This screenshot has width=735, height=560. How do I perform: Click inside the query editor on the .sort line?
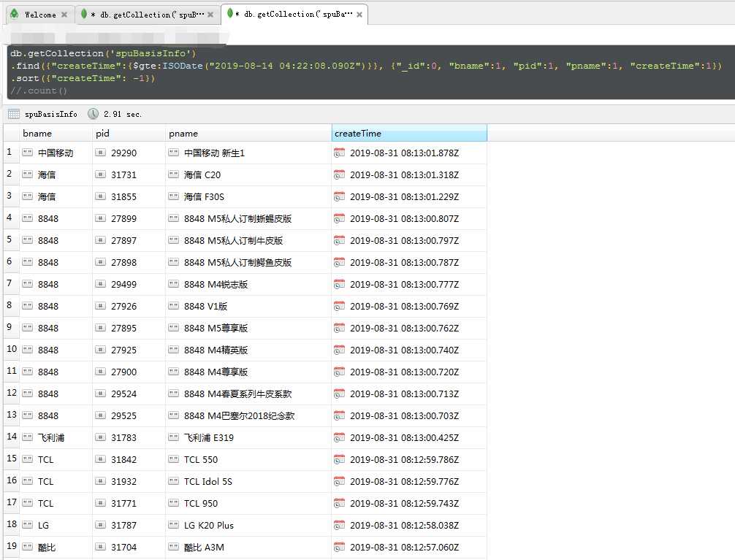coord(83,78)
